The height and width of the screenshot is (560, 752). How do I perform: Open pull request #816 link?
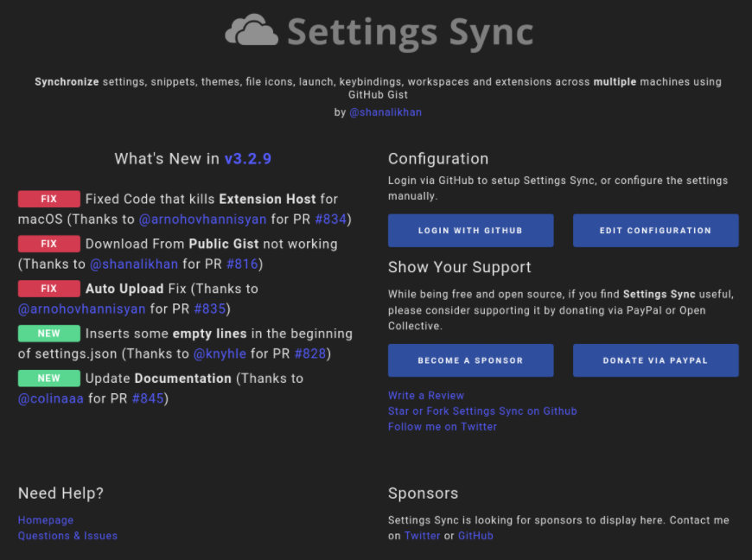coord(242,264)
